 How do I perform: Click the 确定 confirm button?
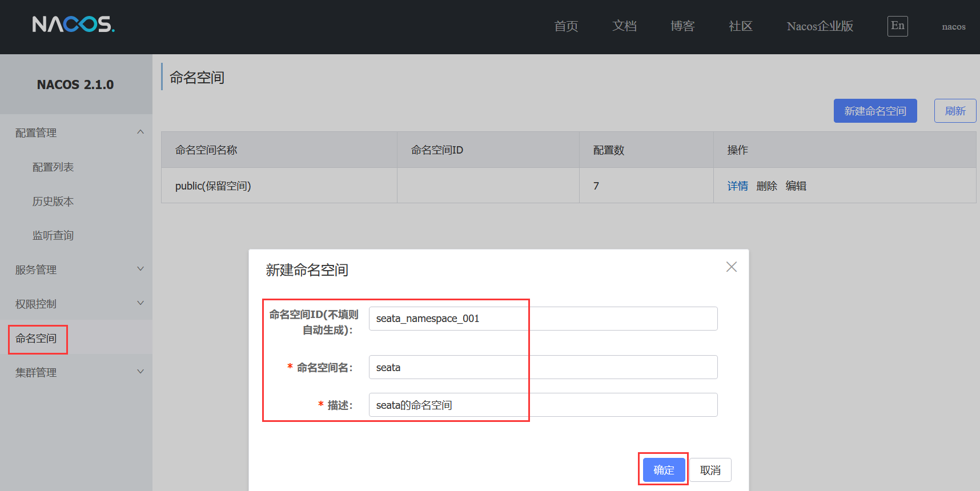(x=664, y=470)
